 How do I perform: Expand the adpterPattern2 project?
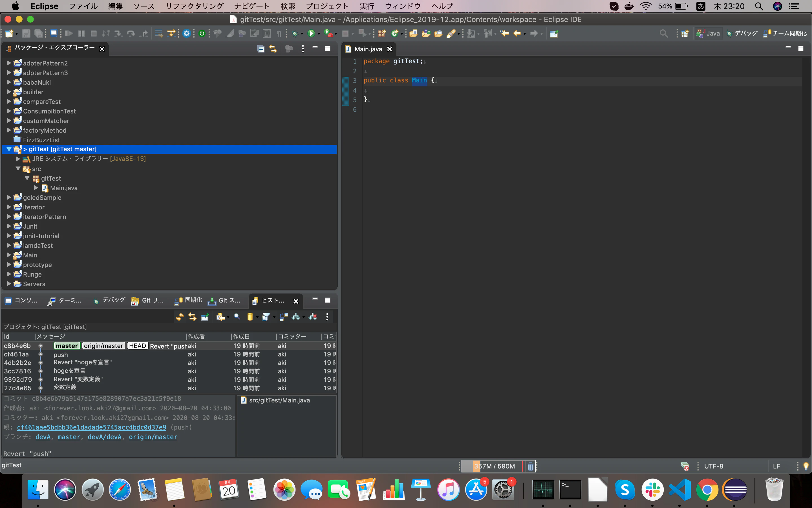[9, 63]
